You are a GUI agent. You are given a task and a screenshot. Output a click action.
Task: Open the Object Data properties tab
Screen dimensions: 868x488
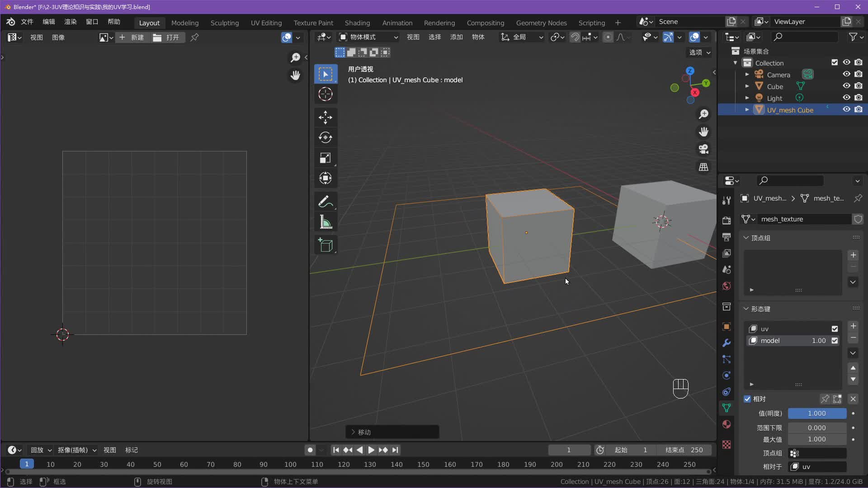pyautogui.click(x=726, y=408)
